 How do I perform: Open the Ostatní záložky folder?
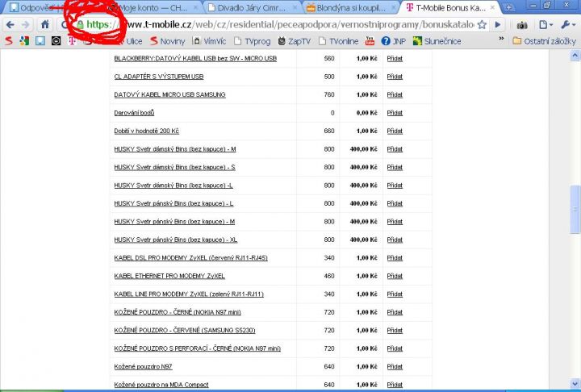(545, 41)
